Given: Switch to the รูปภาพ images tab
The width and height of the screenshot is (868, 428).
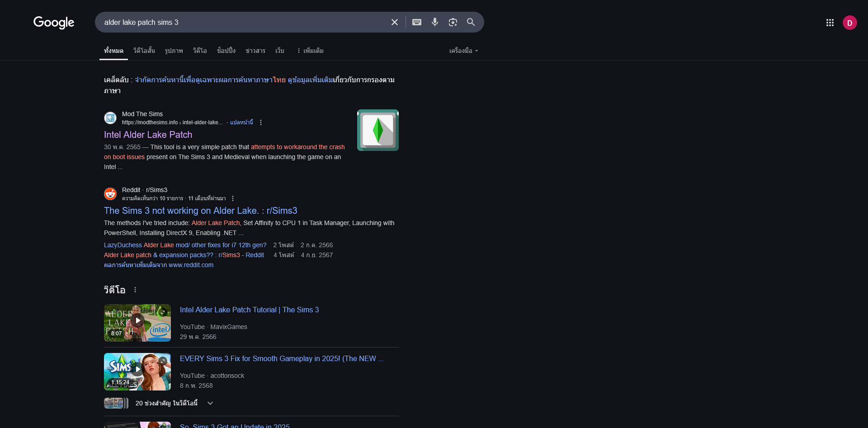Looking at the screenshot, I should [x=174, y=51].
